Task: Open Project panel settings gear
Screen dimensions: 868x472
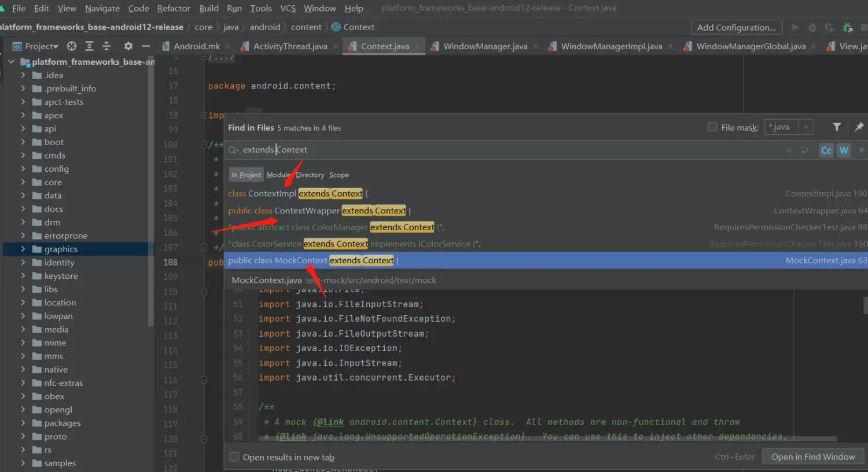Action: tap(128, 46)
